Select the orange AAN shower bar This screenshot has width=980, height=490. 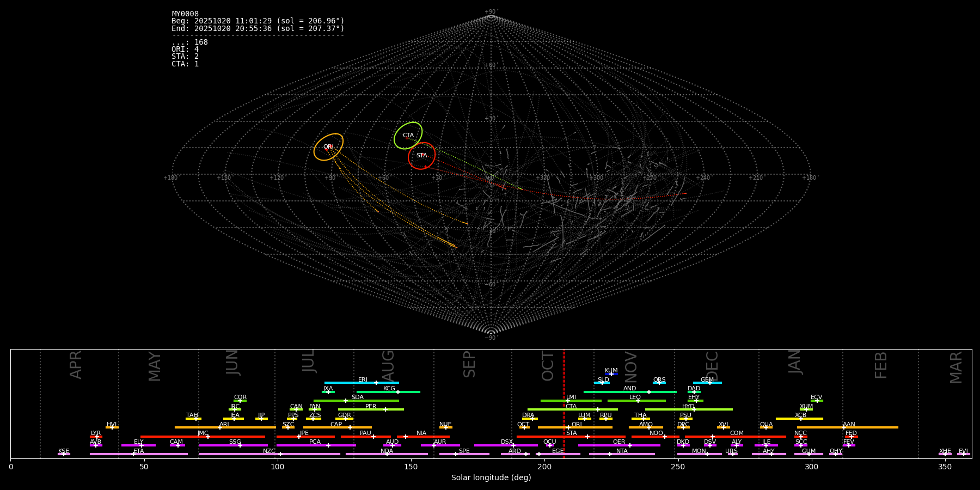click(848, 427)
